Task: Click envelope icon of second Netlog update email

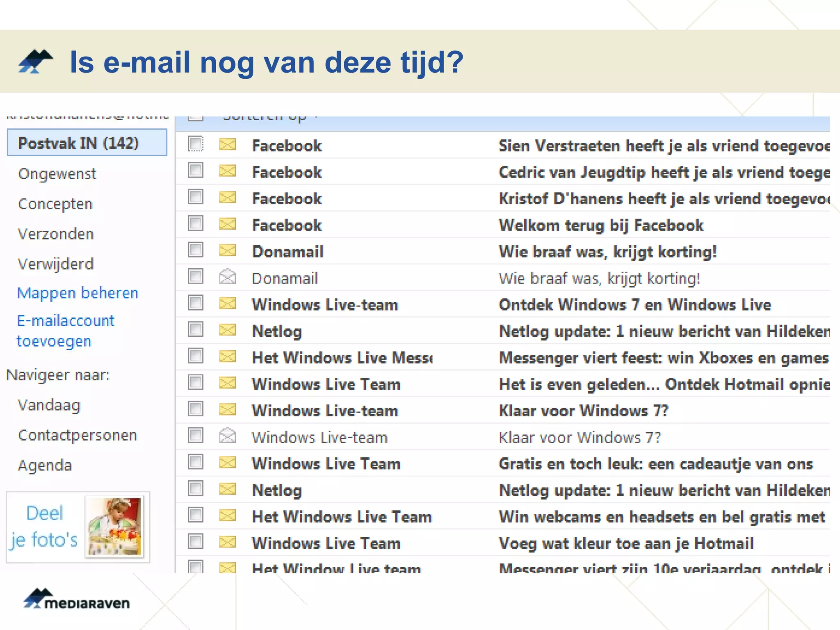Action: pyautogui.click(x=228, y=489)
